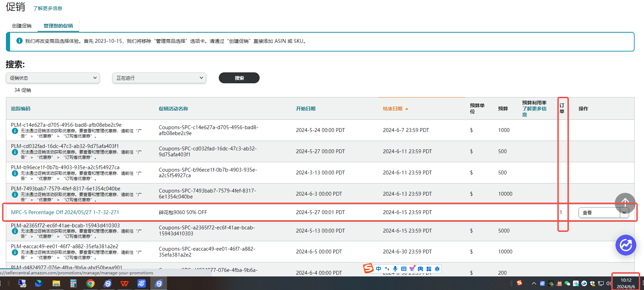
Task: Select the text "碎花包9060 50% OFF"
Action: [183, 212]
